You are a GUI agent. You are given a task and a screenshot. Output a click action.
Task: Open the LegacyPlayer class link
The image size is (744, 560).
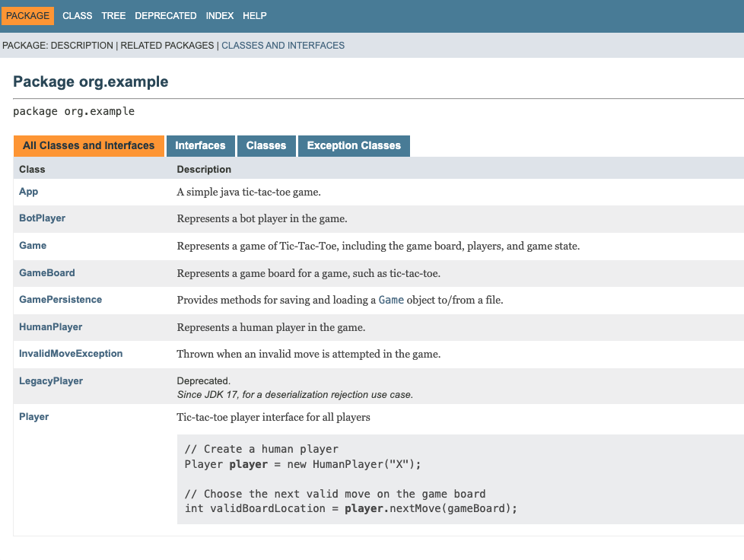51,381
